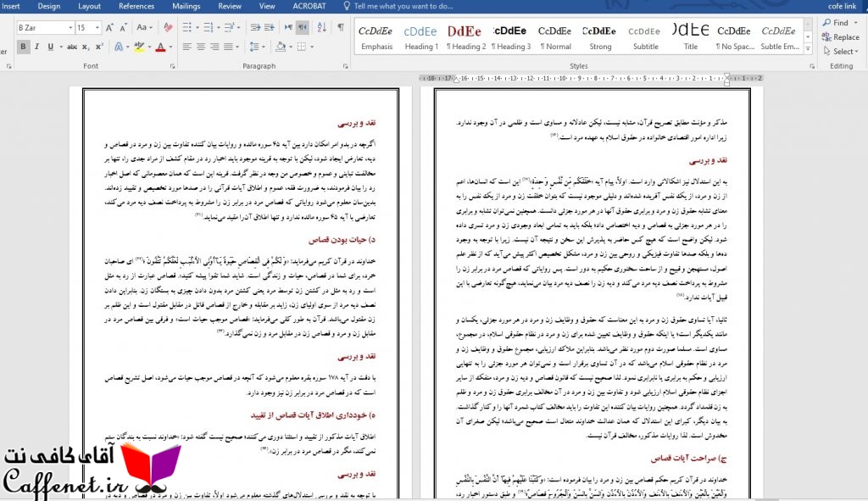Toggle Strikethrough formatting
The height and width of the screenshot is (501, 868).
click(x=72, y=47)
